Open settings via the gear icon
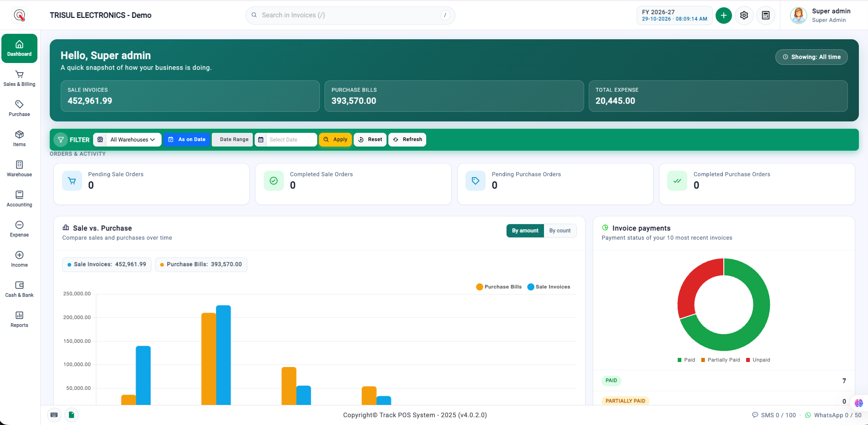This screenshot has height=425, width=868. [x=744, y=16]
